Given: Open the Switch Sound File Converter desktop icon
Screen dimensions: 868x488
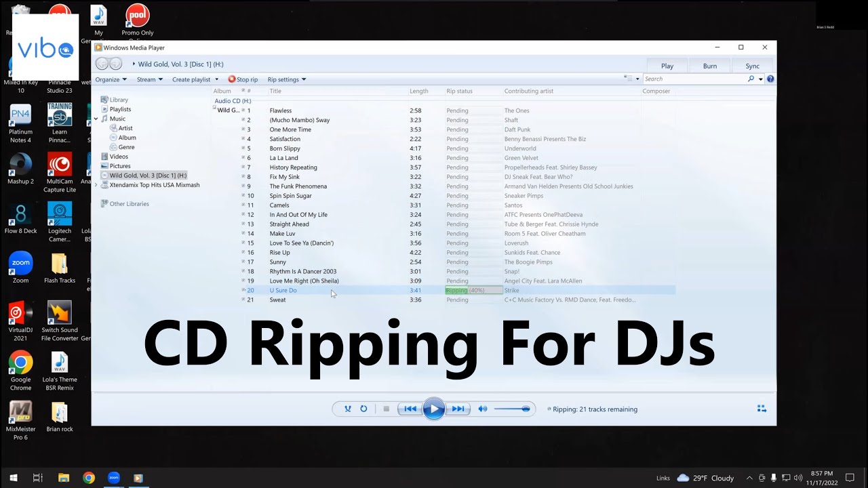Looking at the screenshot, I should (x=60, y=321).
